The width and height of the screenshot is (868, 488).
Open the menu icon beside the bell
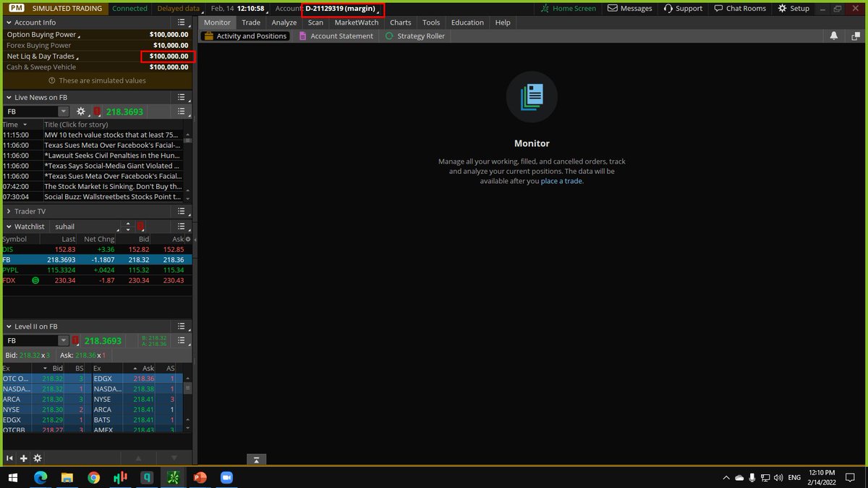coord(855,35)
